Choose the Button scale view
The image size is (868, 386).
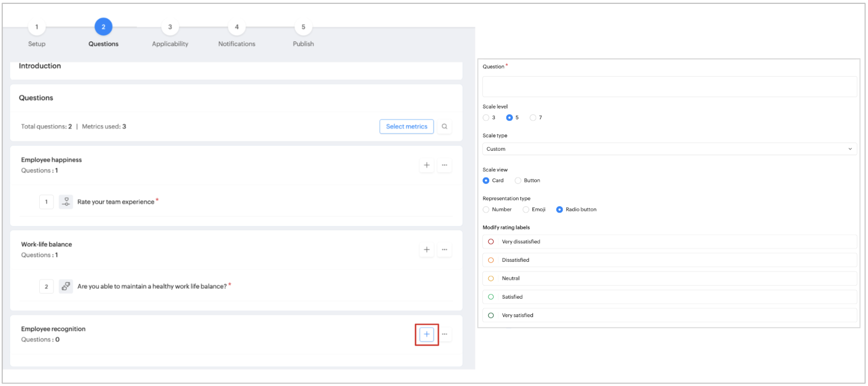coord(518,180)
